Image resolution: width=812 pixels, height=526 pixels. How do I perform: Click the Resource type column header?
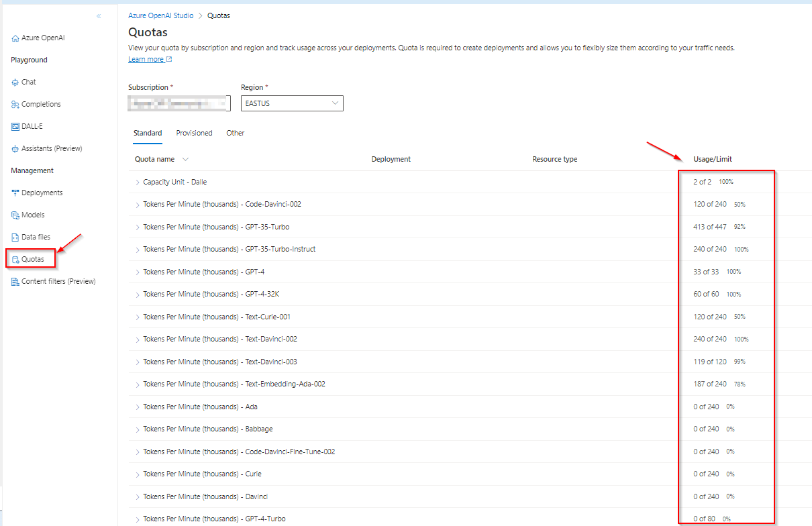click(x=555, y=160)
